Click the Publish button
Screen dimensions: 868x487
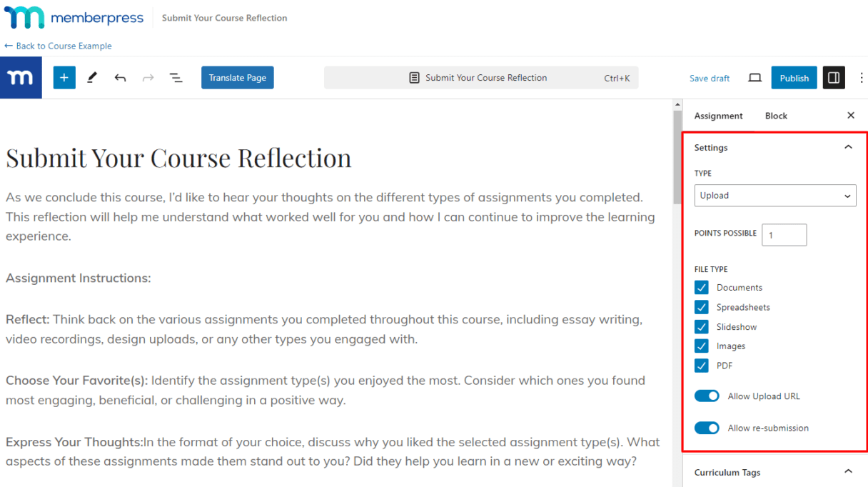click(x=794, y=78)
